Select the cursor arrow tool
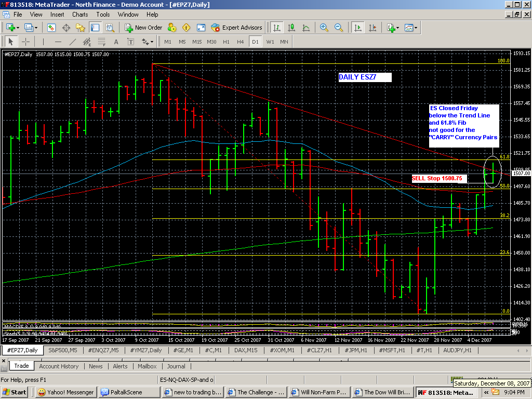The image size is (532, 399). (10, 42)
